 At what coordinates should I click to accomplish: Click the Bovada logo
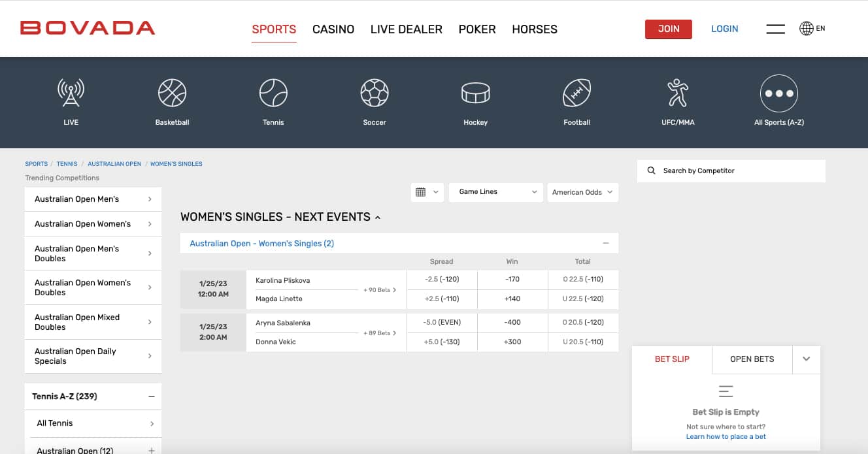tap(88, 28)
